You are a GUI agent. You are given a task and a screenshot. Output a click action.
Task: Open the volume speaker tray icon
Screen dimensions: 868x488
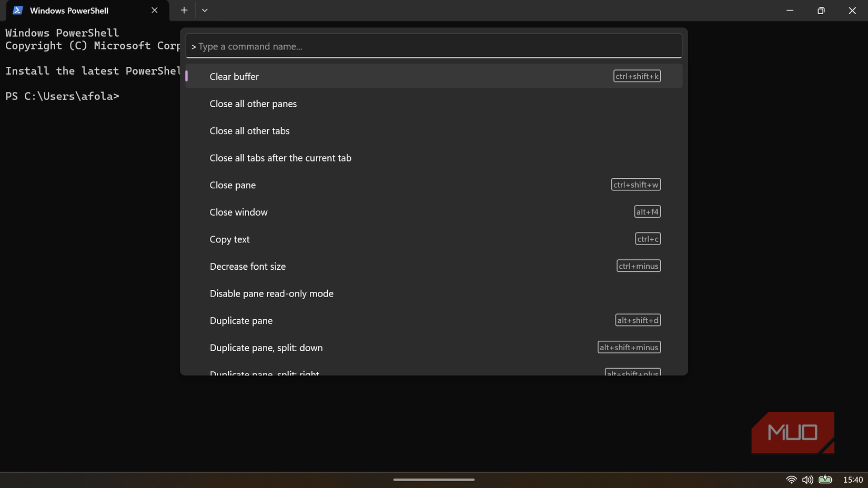[808, 480]
